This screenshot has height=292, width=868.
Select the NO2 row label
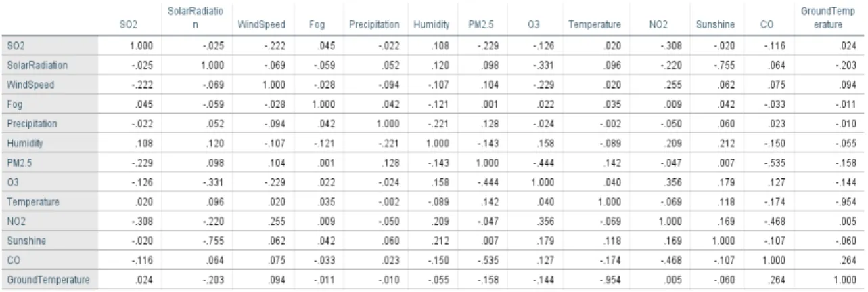click(x=14, y=222)
